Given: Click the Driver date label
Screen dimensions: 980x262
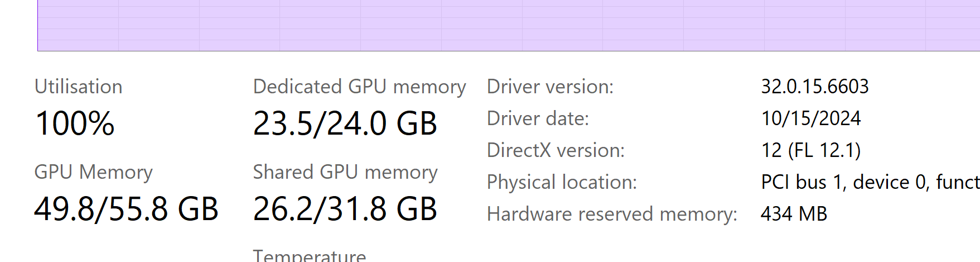Looking at the screenshot, I should [538, 118].
